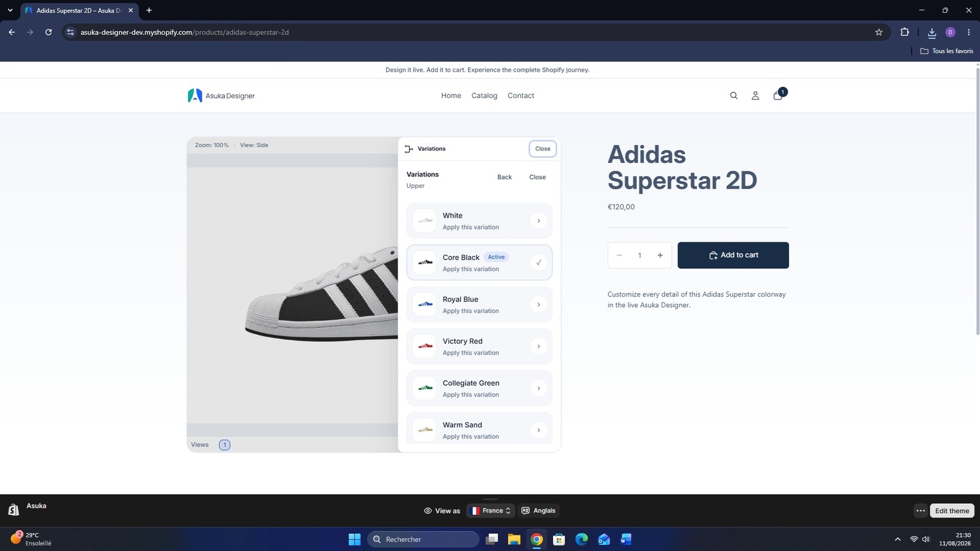Click the View as eye option
The image size is (980, 551).
point(442,511)
